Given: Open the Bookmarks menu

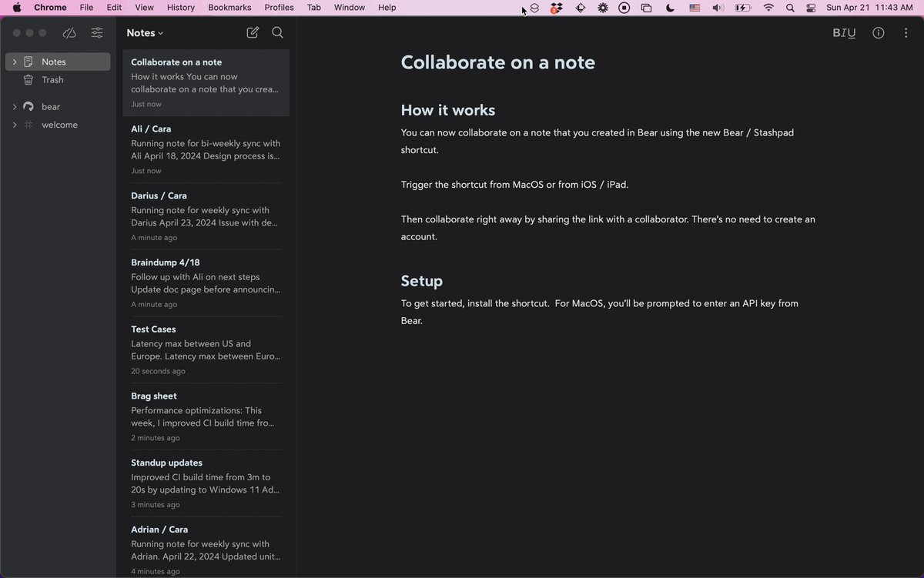Looking at the screenshot, I should pyautogui.click(x=229, y=8).
